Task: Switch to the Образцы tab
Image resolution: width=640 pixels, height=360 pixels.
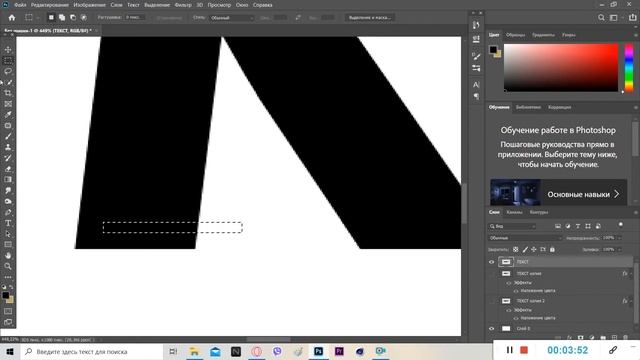Action: (516, 35)
